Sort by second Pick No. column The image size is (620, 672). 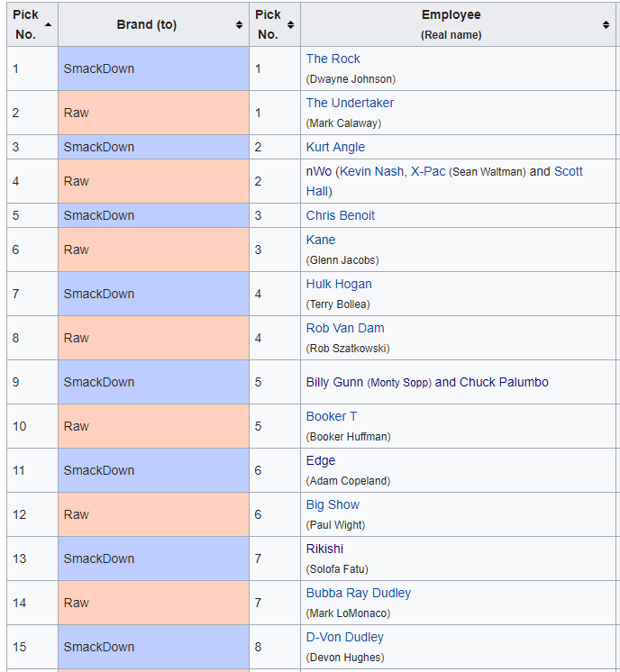point(291,24)
